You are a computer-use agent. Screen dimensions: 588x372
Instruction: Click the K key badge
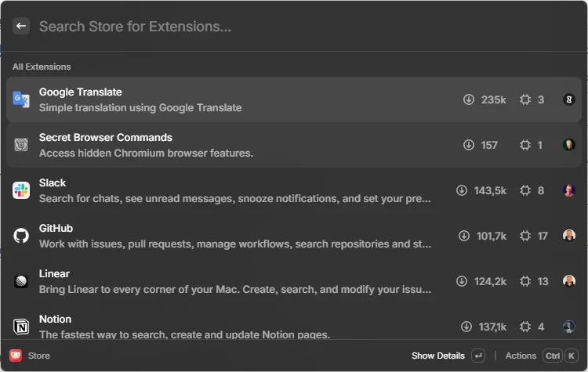(571, 356)
